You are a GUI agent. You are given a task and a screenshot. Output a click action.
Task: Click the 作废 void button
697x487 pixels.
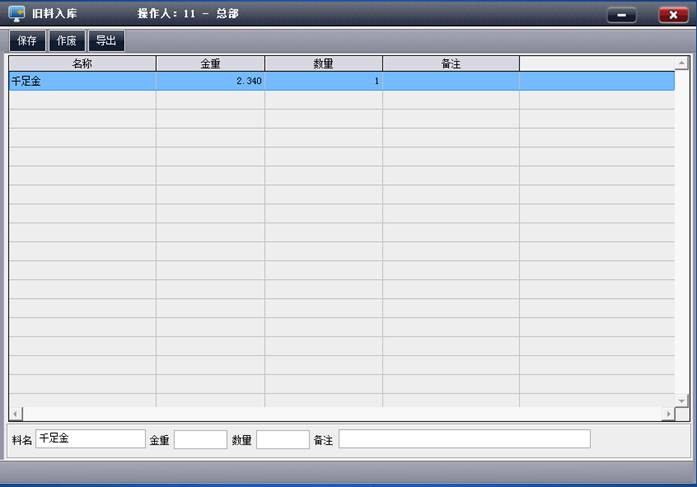point(67,41)
